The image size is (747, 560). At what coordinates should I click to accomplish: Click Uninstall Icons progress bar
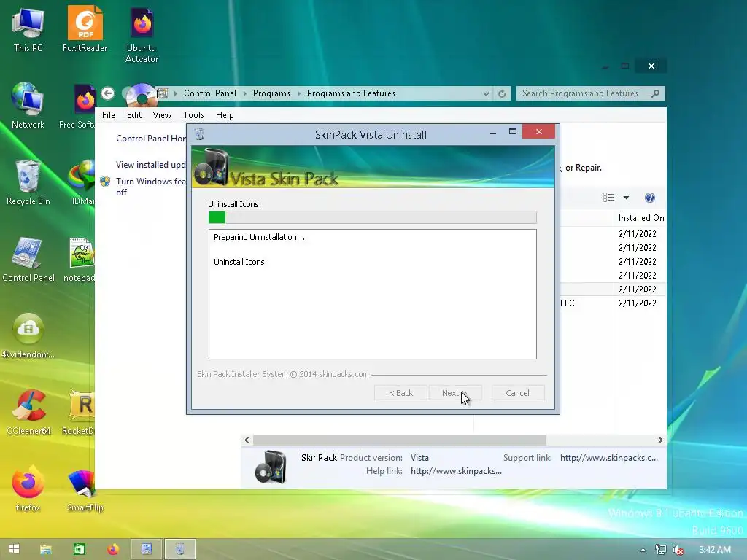coord(373,217)
